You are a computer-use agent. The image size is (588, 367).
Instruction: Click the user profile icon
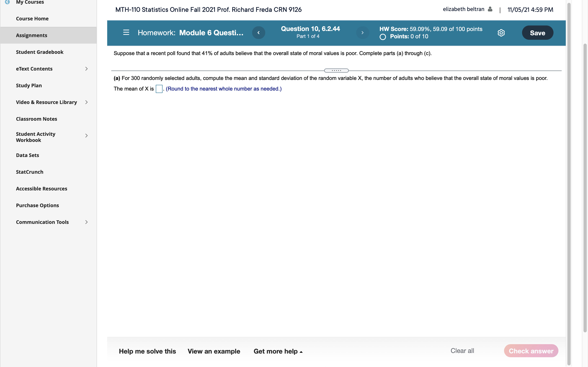(x=490, y=9)
